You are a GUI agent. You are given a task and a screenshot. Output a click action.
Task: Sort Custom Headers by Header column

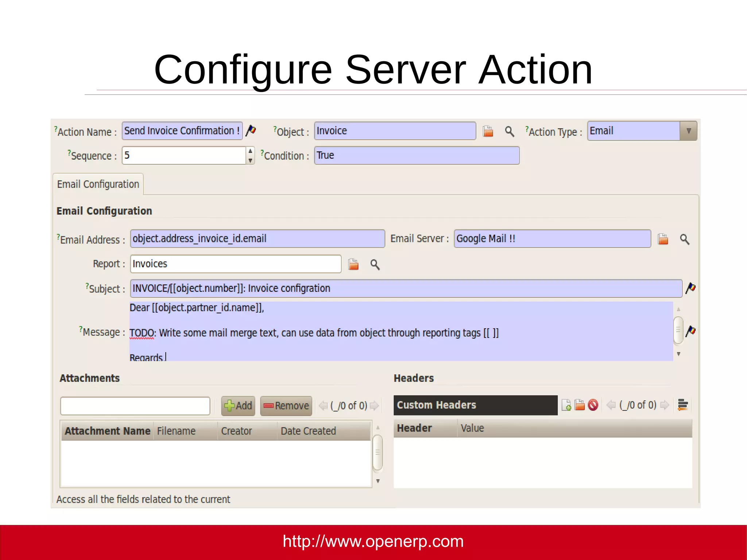pos(425,428)
